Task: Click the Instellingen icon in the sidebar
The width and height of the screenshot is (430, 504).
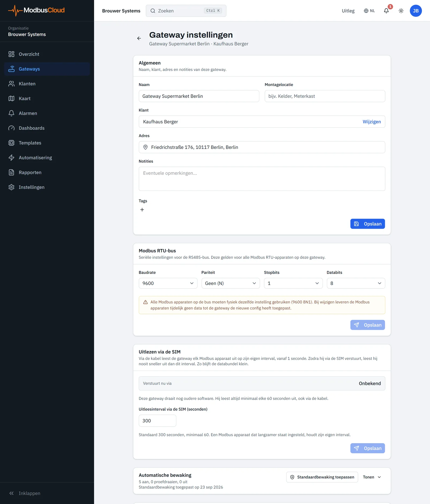Action: click(x=11, y=187)
